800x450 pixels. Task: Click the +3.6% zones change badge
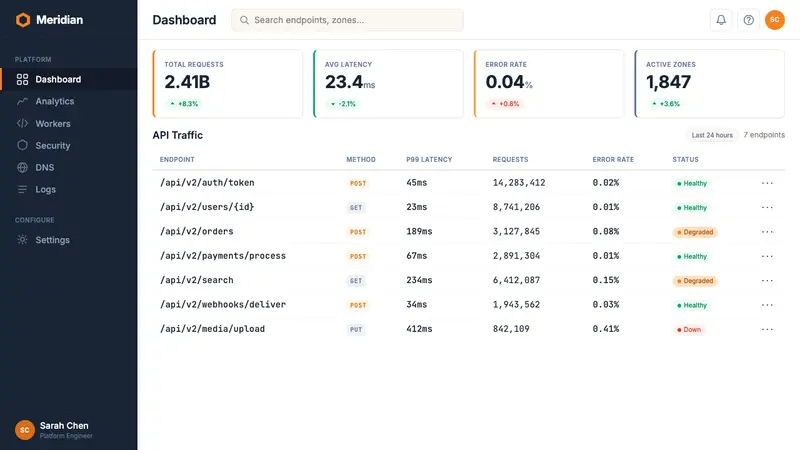coord(666,104)
